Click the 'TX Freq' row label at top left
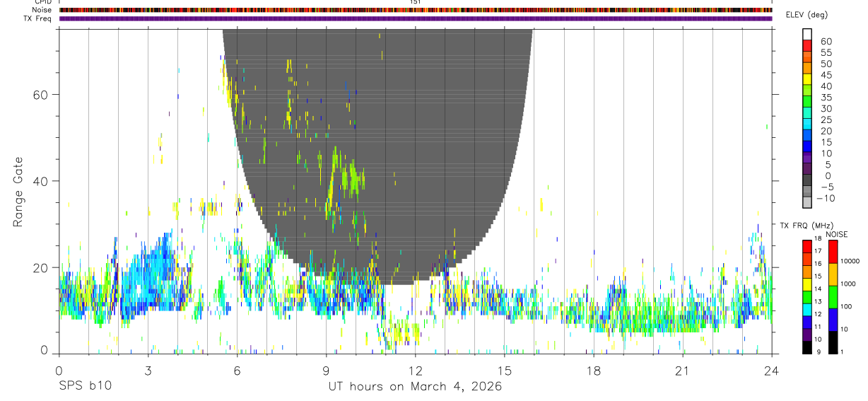The image size is (868, 401). tap(38, 18)
